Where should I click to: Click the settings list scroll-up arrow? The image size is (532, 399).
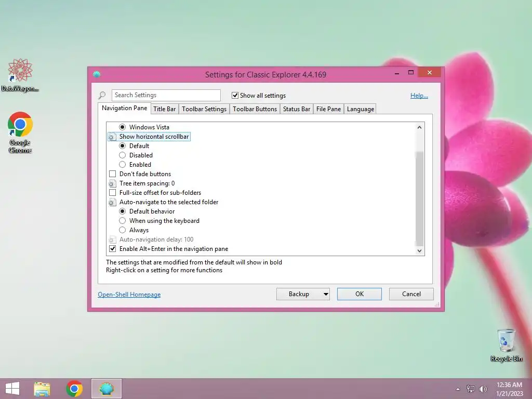tap(419, 127)
